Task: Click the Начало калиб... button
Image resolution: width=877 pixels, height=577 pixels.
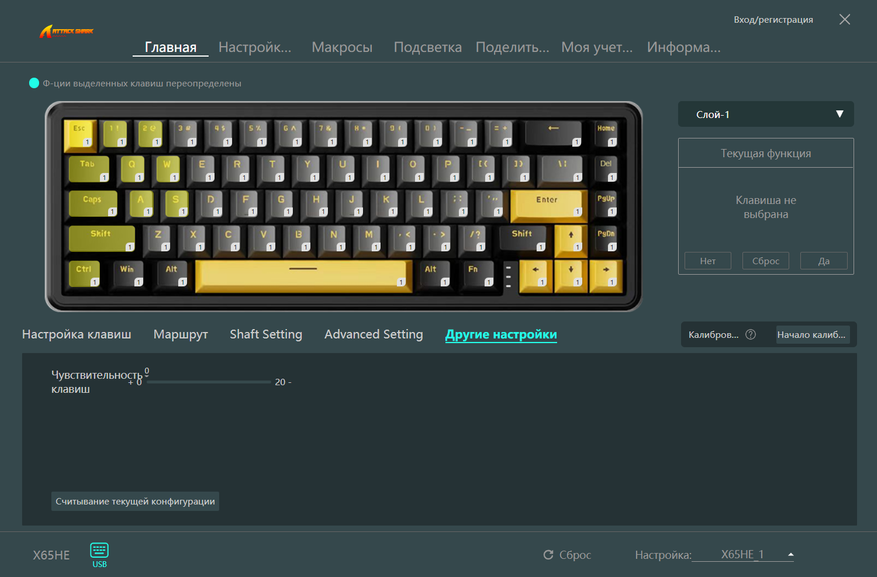Action: 812,334
